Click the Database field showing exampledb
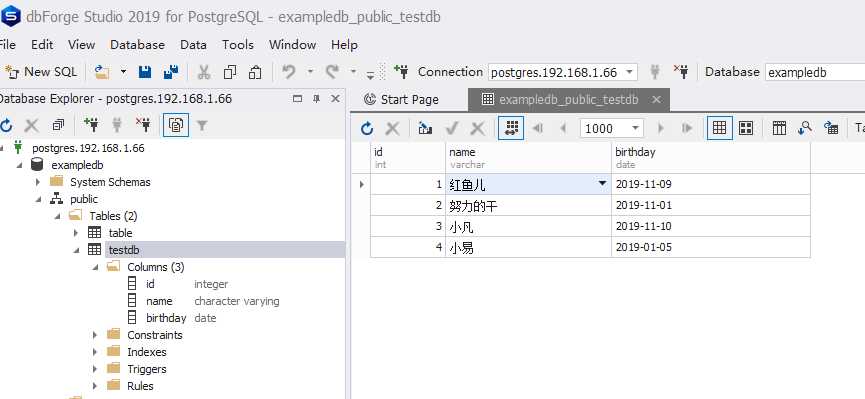 [x=814, y=72]
